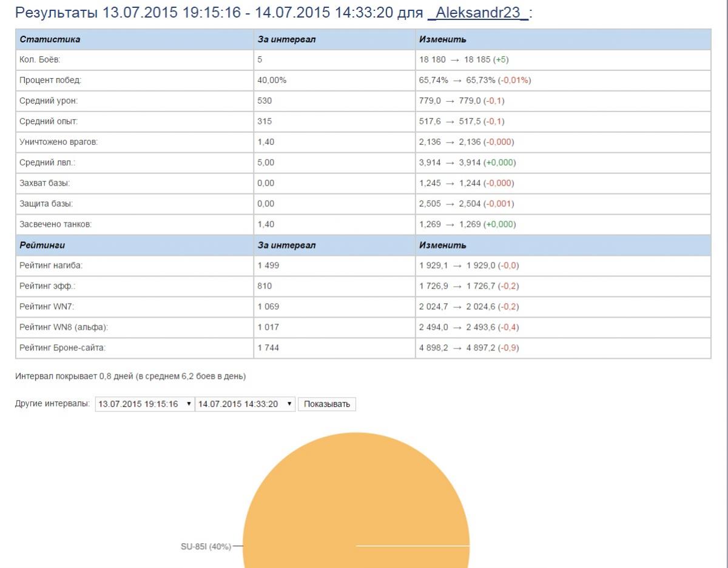The width and height of the screenshot is (728, 568).
Task: Click the interval value 810 for Рейтинг эфф.
Action: 265,286
